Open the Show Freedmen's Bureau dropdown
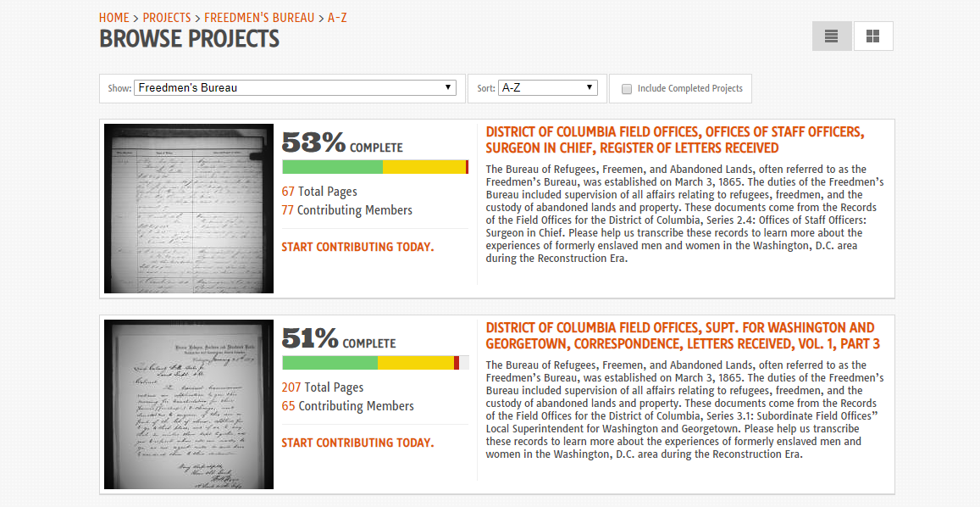Screen dimensions: 980x507 (295, 87)
